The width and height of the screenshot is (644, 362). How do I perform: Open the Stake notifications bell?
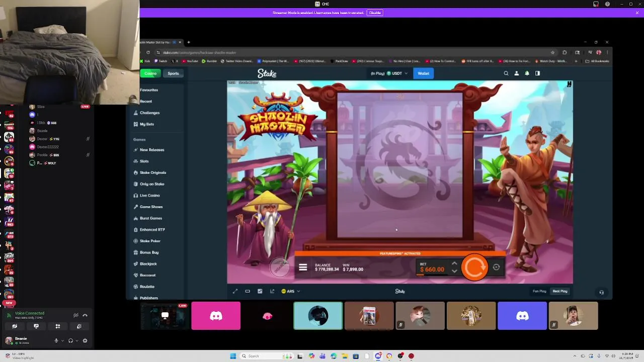pos(527,73)
